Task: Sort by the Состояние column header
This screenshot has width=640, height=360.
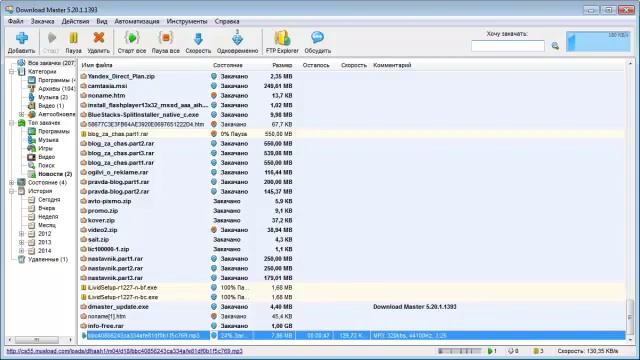Action: coord(227,65)
